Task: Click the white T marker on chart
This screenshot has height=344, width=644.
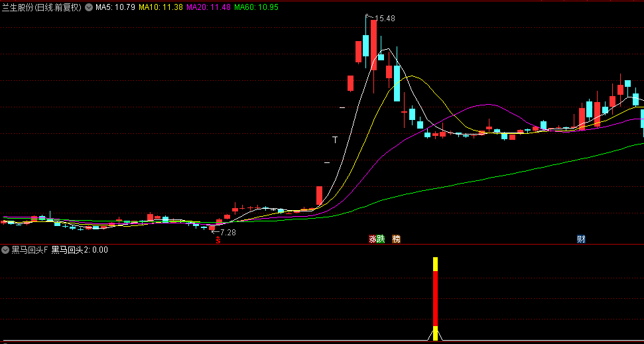Action: (335, 140)
